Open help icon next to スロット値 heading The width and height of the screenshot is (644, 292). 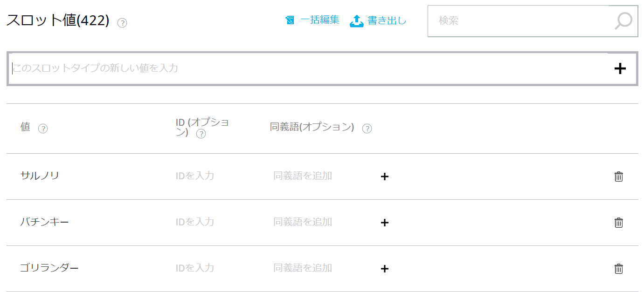click(122, 22)
